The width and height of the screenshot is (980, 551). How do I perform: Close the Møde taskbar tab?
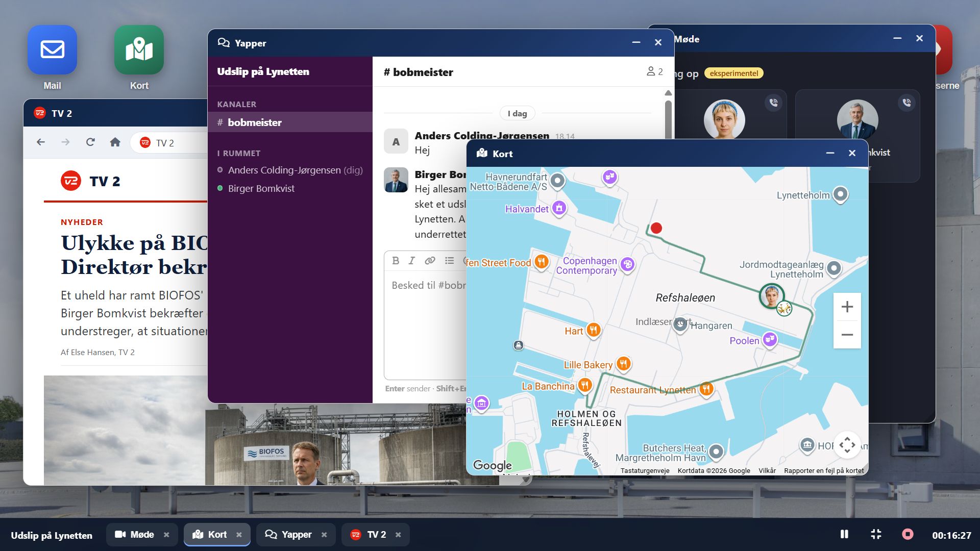coord(166,535)
